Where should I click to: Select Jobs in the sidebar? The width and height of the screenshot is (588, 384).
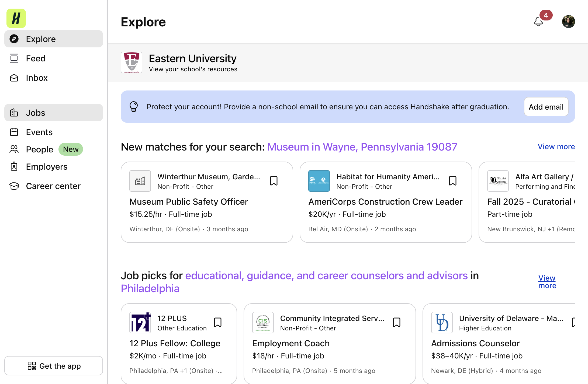coord(54,113)
